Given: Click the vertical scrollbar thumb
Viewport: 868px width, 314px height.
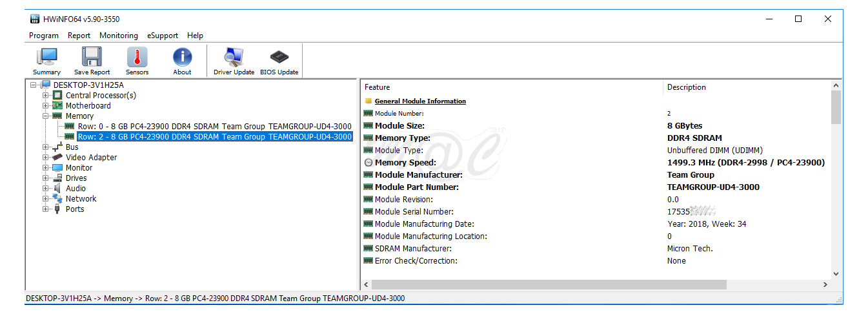Looking at the screenshot, I should pos(836,107).
